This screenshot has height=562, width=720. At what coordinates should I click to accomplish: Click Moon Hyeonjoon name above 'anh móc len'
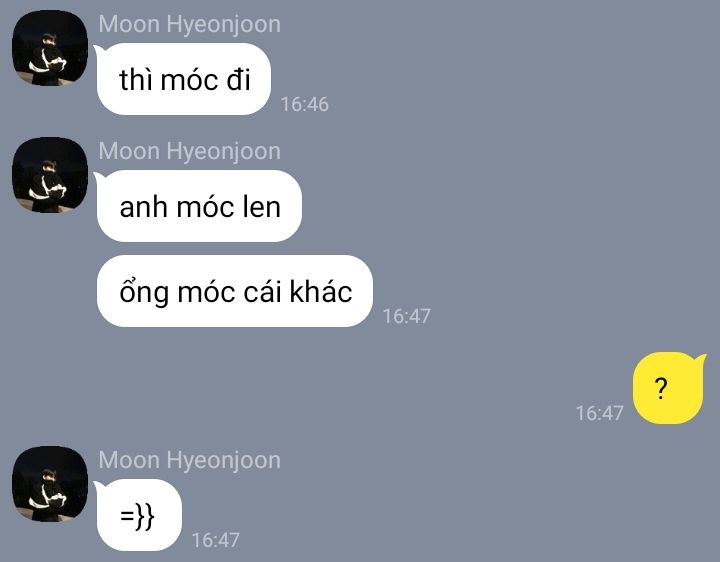[x=189, y=151]
